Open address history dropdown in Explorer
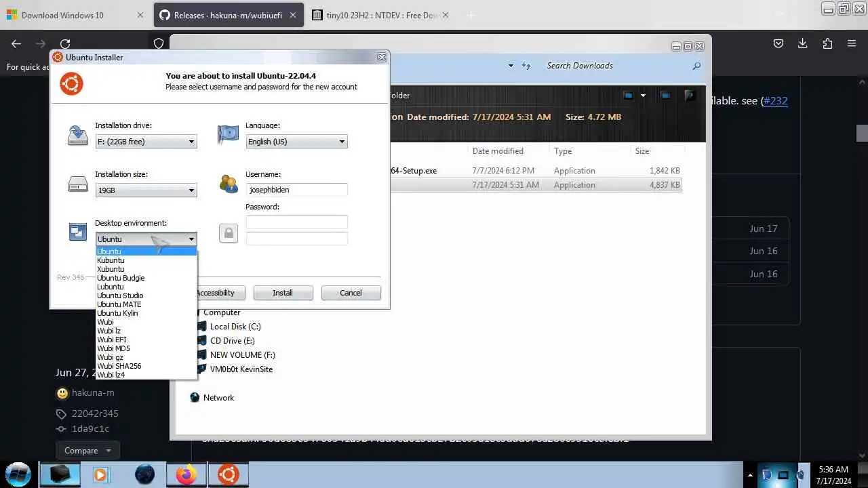This screenshot has height=488, width=868. click(511, 66)
